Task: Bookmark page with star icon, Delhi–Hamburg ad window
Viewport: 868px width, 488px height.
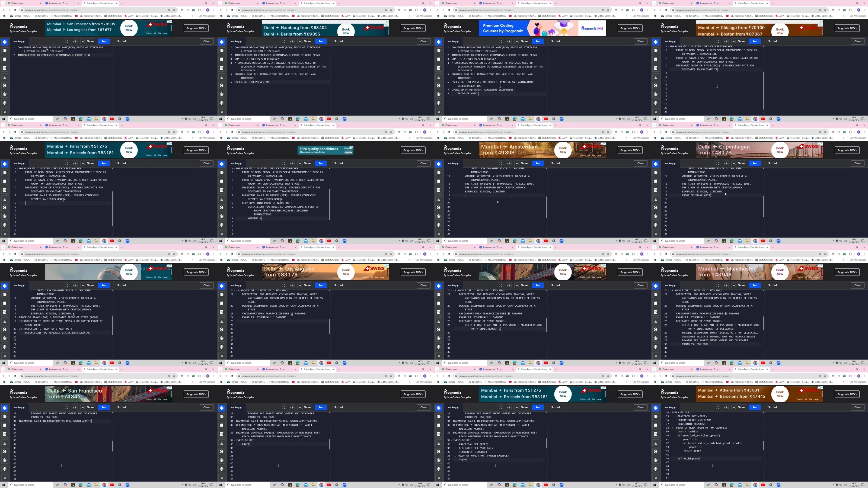Action: click(x=391, y=10)
